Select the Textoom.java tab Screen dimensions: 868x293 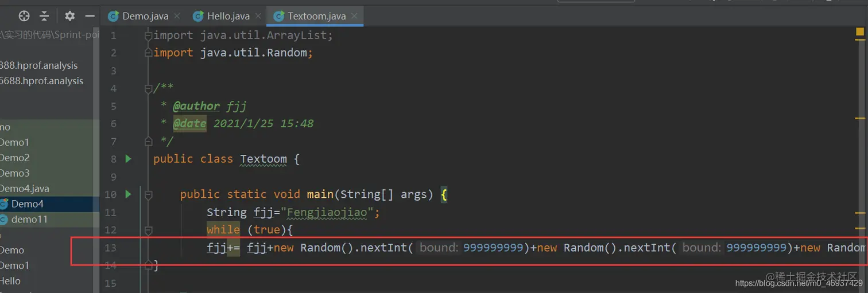[x=315, y=16]
